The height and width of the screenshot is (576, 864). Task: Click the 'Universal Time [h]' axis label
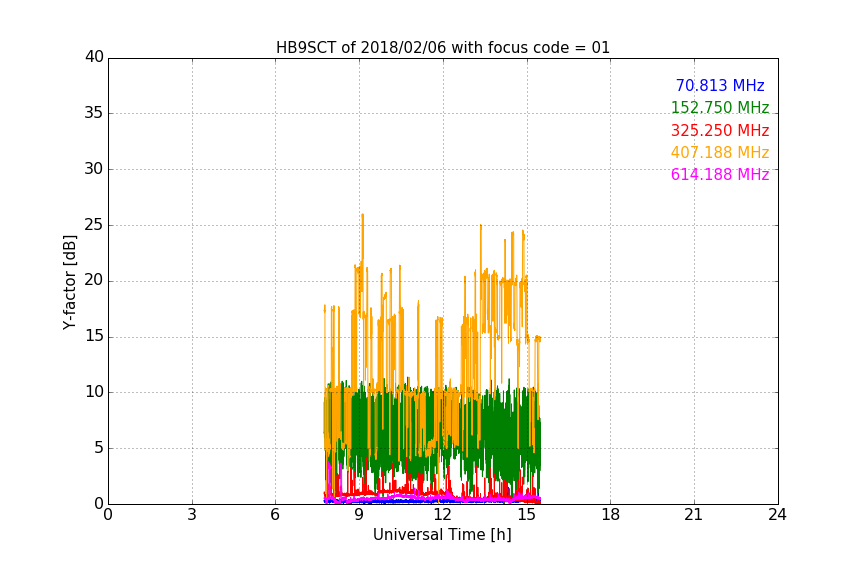point(442,535)
